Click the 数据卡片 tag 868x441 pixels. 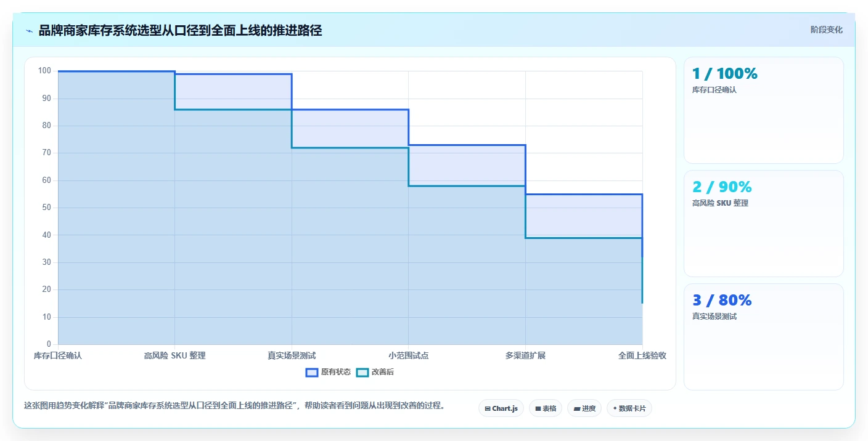point(629,408)
